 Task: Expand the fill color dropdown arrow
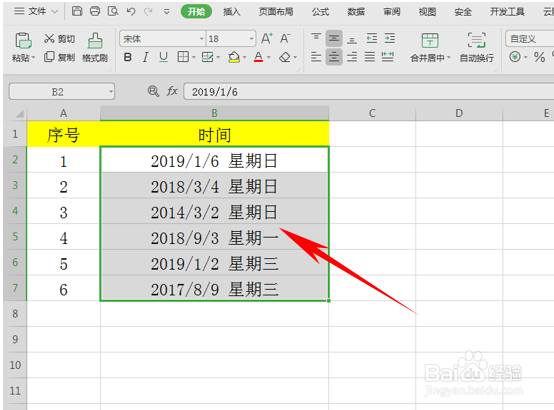(x=244, y=57)
